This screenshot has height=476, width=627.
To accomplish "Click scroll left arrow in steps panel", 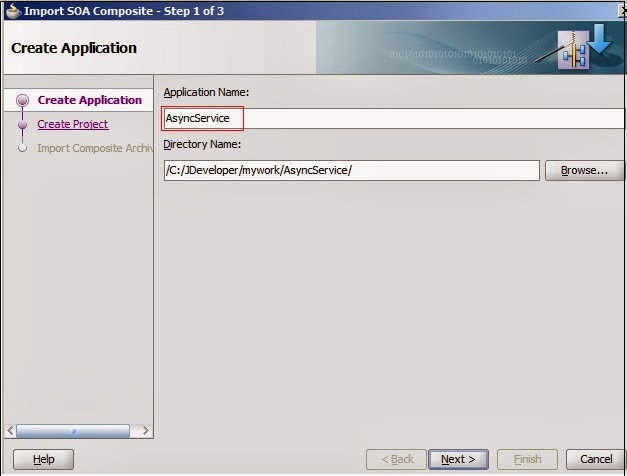I will 10,431.
